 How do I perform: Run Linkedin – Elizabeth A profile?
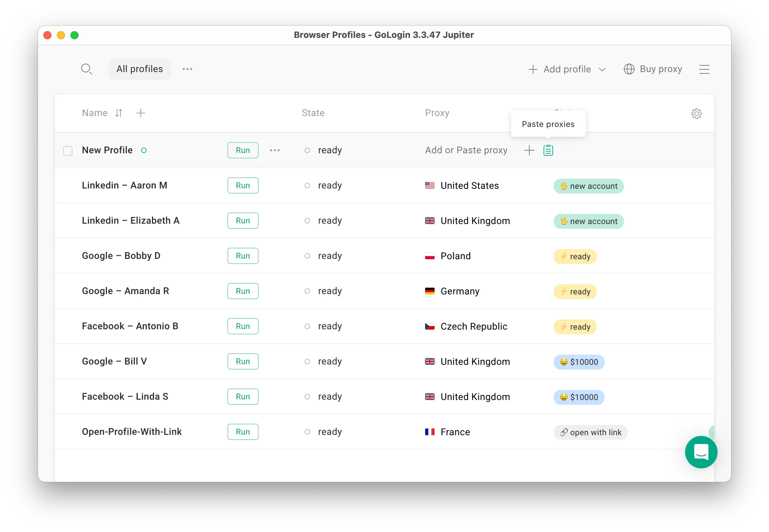point(243,221)
